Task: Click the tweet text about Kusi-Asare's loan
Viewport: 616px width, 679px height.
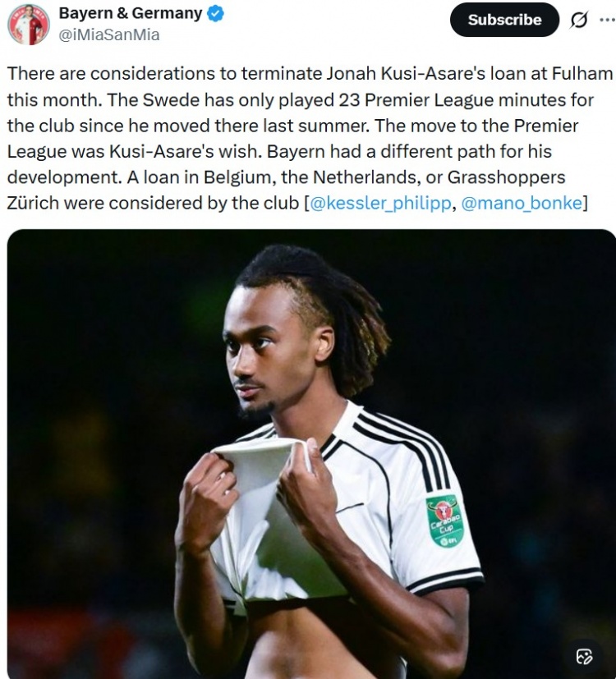Action: pos(310,138)
